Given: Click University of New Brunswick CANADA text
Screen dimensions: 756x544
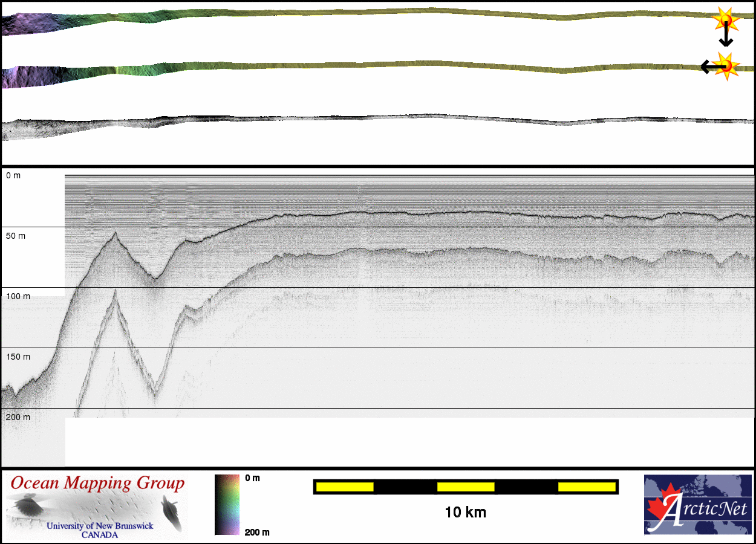Looking at the screenshot, I should pos(100,530).
